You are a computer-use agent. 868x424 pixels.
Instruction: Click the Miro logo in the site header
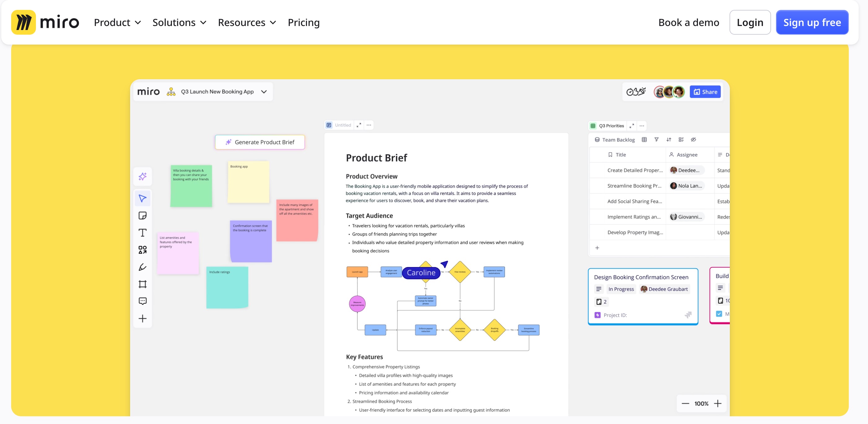45,22
